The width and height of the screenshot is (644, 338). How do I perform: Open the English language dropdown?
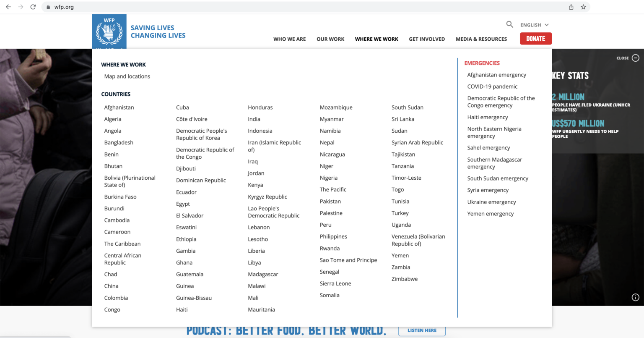point(534,25)
